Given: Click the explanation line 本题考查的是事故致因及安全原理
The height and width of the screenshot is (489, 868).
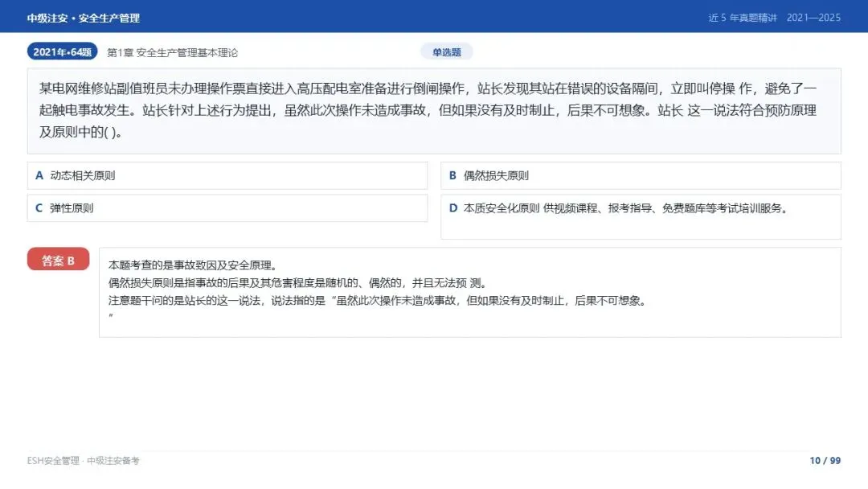Looking at the screenshot, I should (193, 265).
